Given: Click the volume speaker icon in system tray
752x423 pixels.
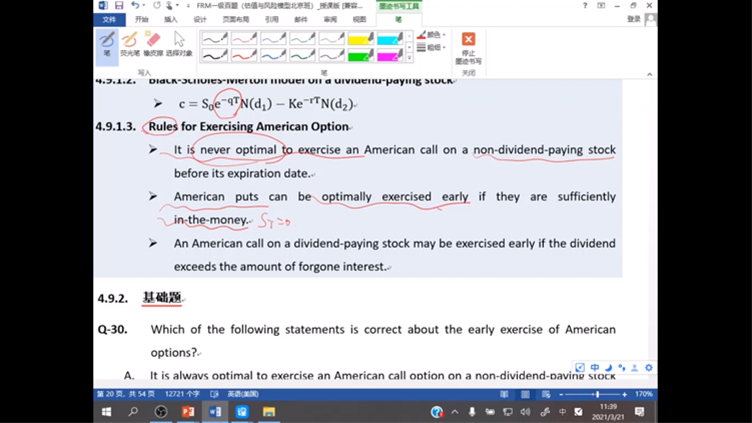Looking at the screenshot, I should (x=526, y=411).
